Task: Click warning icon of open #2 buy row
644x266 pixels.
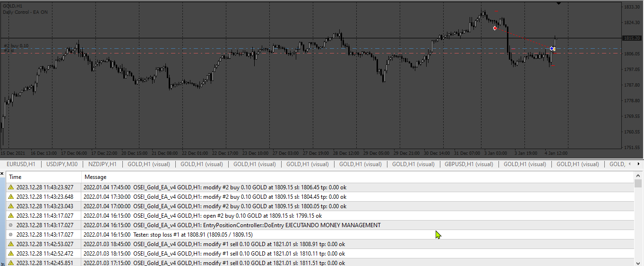Action: pyautogui.click(x=11, y=215)
